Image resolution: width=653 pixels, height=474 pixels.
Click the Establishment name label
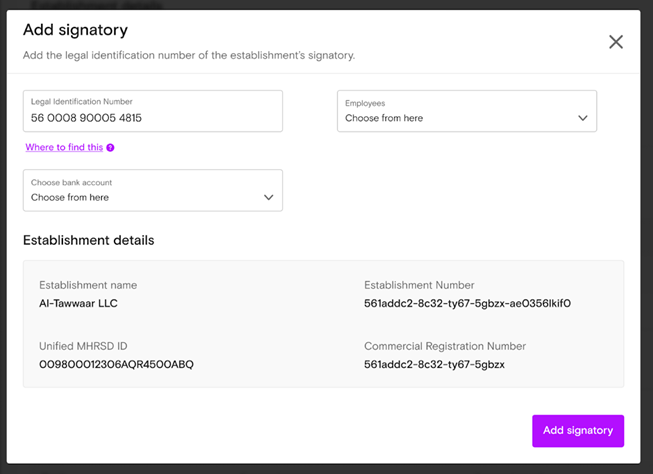pos(88,285)
